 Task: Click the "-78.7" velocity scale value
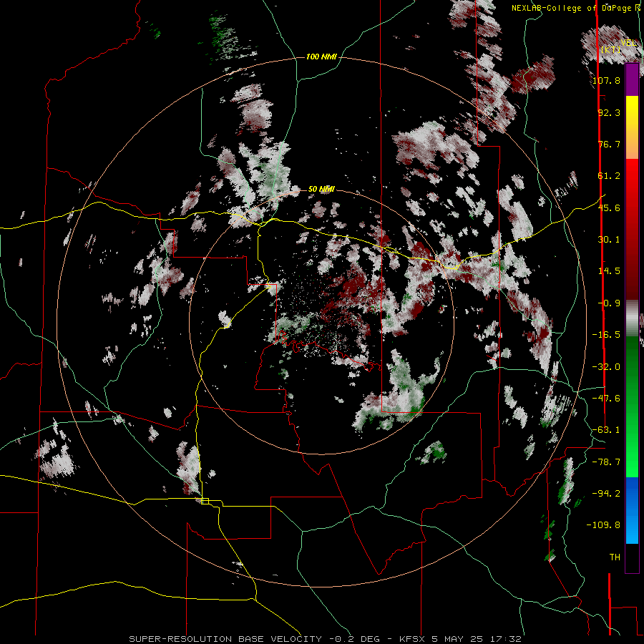pyautogui.click(x=606, y=462)
